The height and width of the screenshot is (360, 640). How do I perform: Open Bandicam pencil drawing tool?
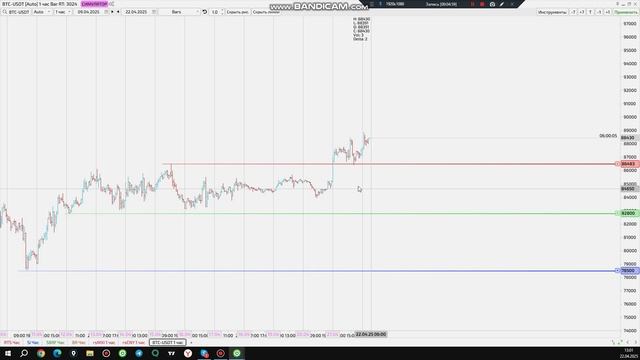[x=502, y=4]
